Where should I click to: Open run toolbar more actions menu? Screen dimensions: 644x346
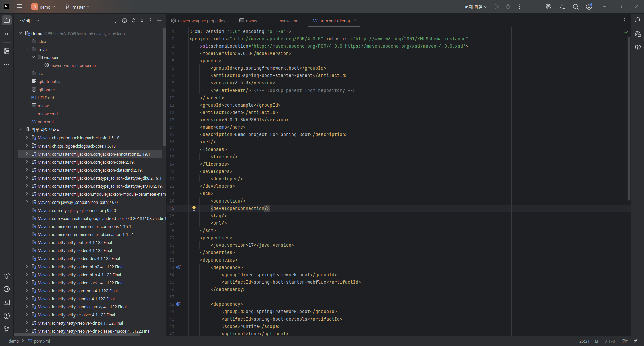point(519,7)
